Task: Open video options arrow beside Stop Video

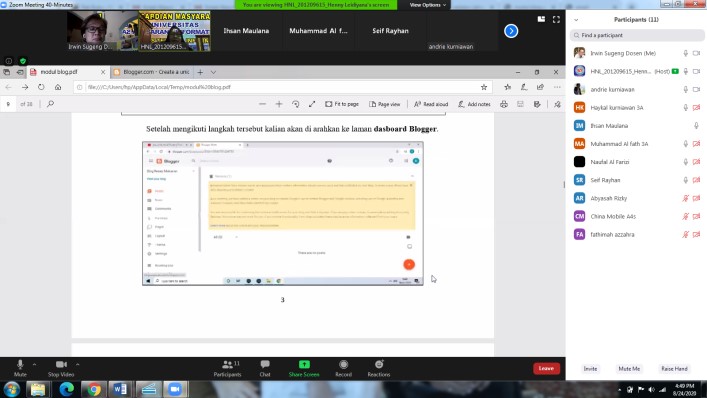Action: (x=78, y=364)
